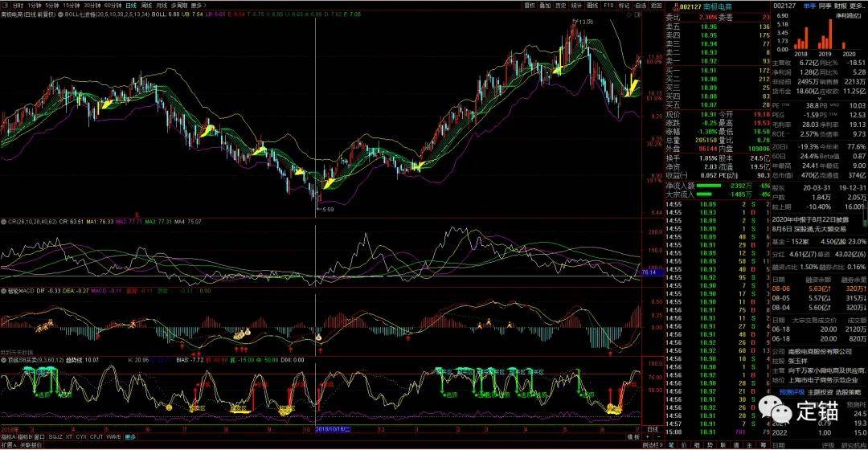868x450 pixels.
Task: Click the 叠加 overlay button
Action: tap(545, 5)
